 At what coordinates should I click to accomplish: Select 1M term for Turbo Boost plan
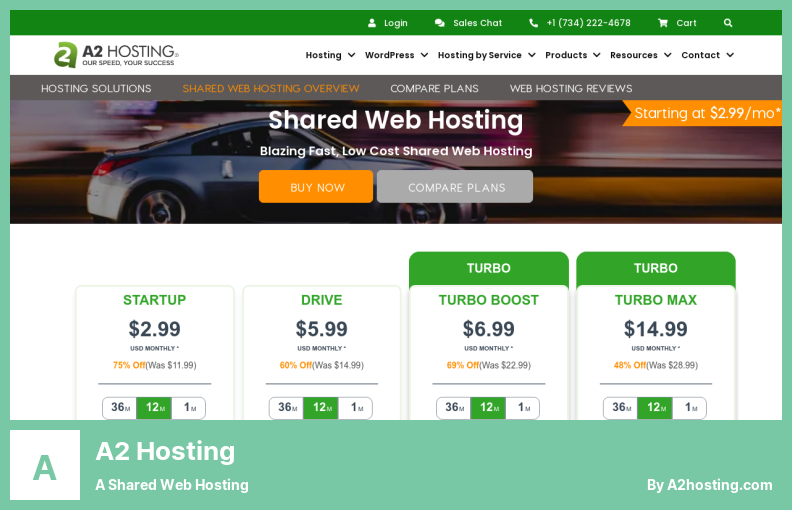click(x=523, y=407)
